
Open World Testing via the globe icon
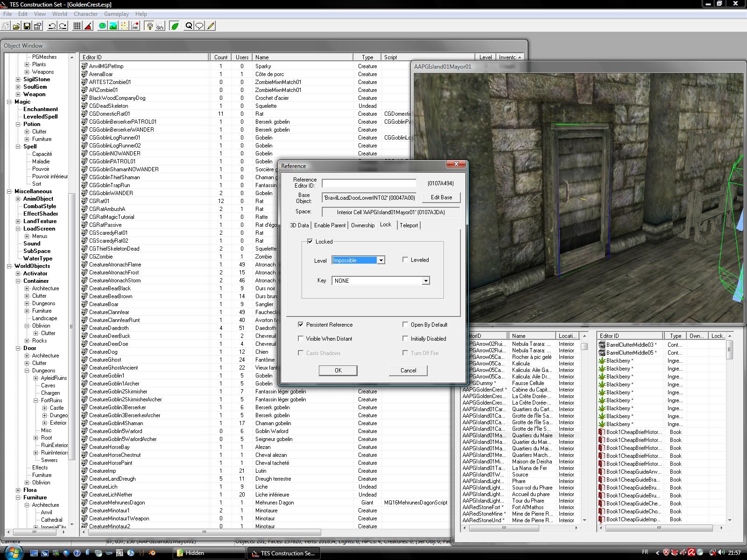coord(102,26)
